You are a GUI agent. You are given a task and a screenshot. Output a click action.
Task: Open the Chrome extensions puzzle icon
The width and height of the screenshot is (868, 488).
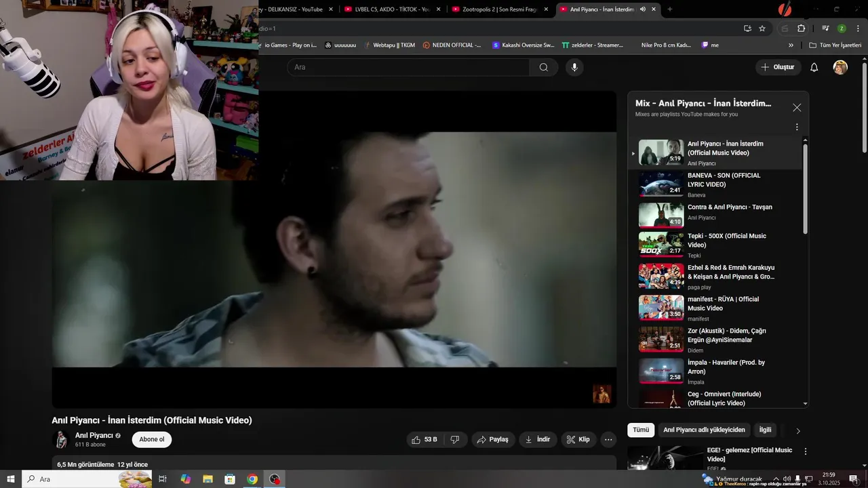coord(801,28)
